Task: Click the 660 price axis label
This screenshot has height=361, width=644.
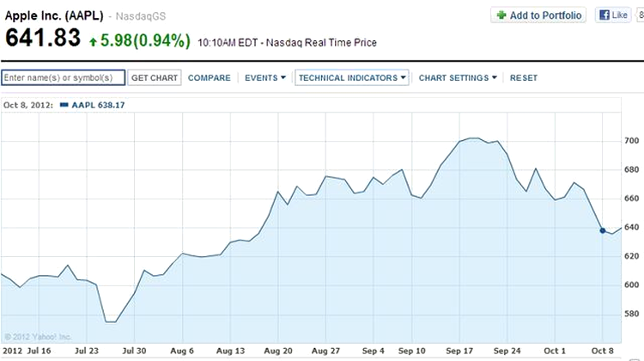Action: coord(631,199)
